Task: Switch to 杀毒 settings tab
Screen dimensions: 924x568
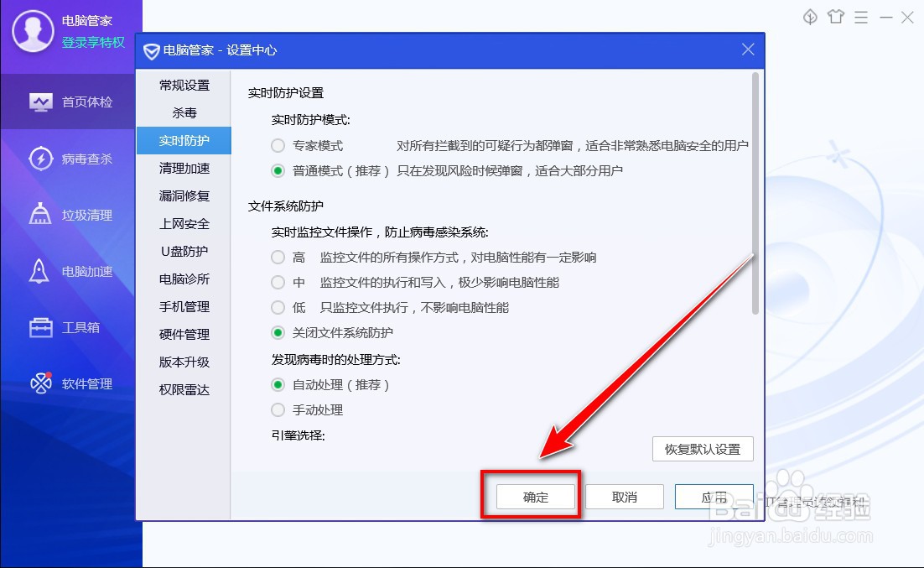Action: coord(184,113)
